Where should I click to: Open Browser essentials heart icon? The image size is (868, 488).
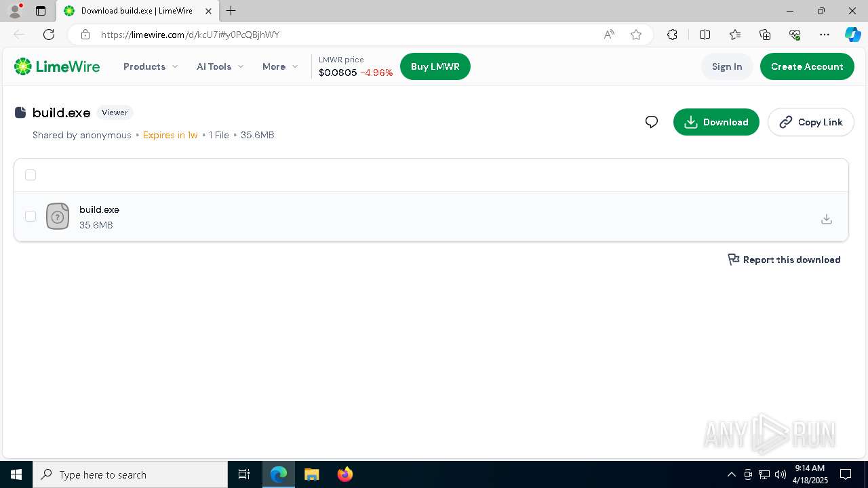(795, 35)
